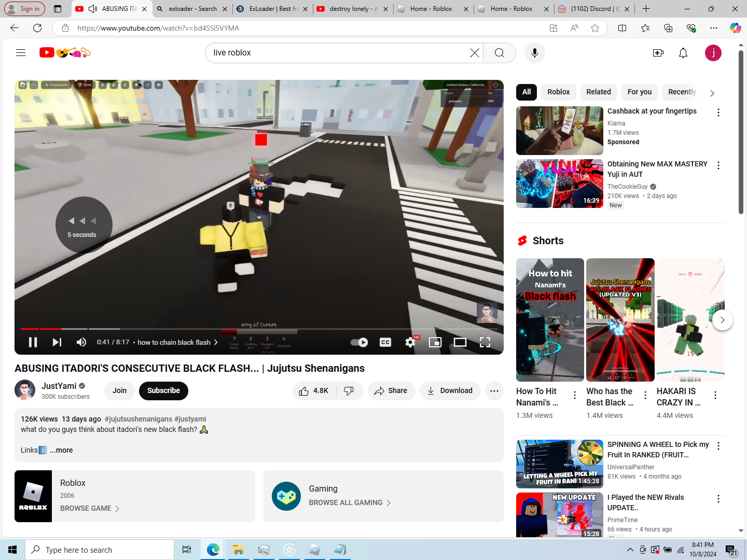Add this page to favorites star
Viewport: 747px width, 560px height.
595,28
